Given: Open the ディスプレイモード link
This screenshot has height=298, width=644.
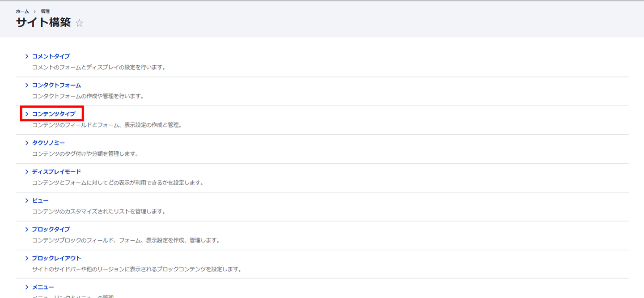Looking at the screenshot, I should (x=56, y=172).
